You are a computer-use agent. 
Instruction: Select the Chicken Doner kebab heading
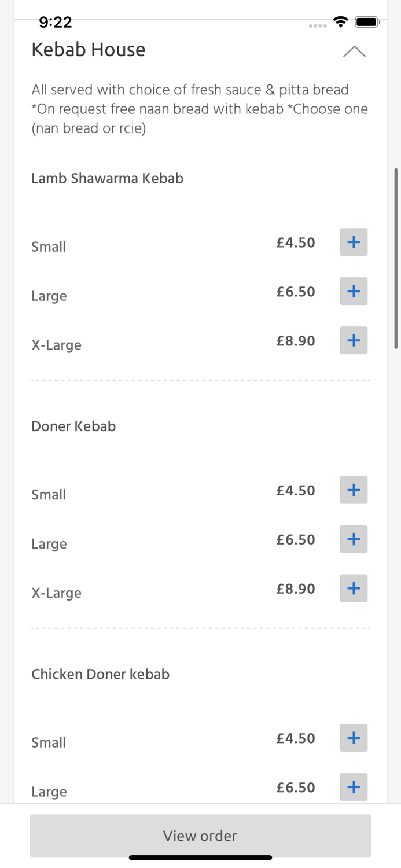point(100,674)
